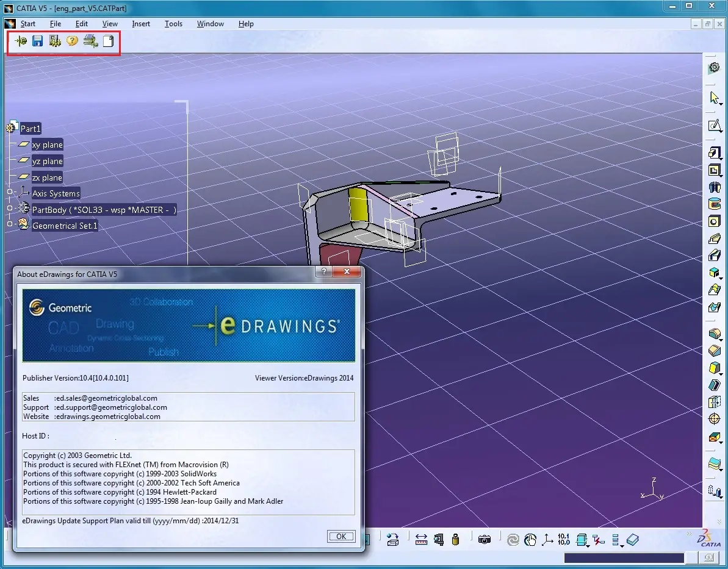The height and width of the screenshot is (569, 728).
Task: Open the eDrawings help question mark icon
Action: click(x=72, y=41)
